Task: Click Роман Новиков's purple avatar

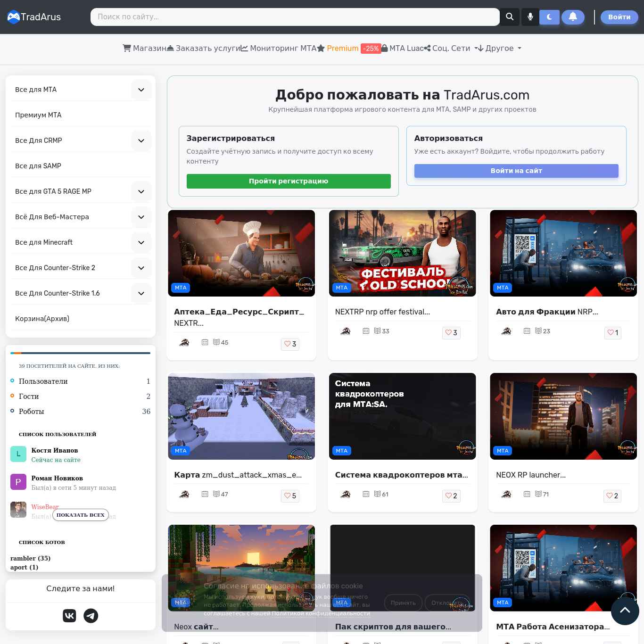Action: (x=18, y=482)
